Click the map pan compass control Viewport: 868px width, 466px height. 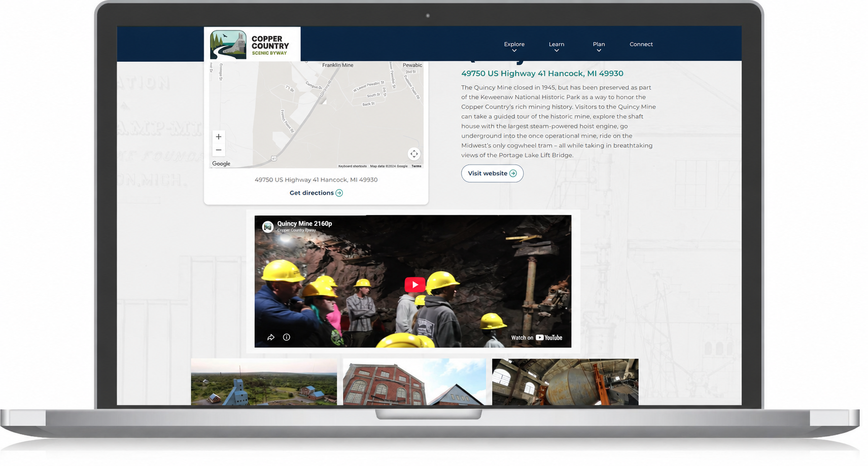click(414, 154)
